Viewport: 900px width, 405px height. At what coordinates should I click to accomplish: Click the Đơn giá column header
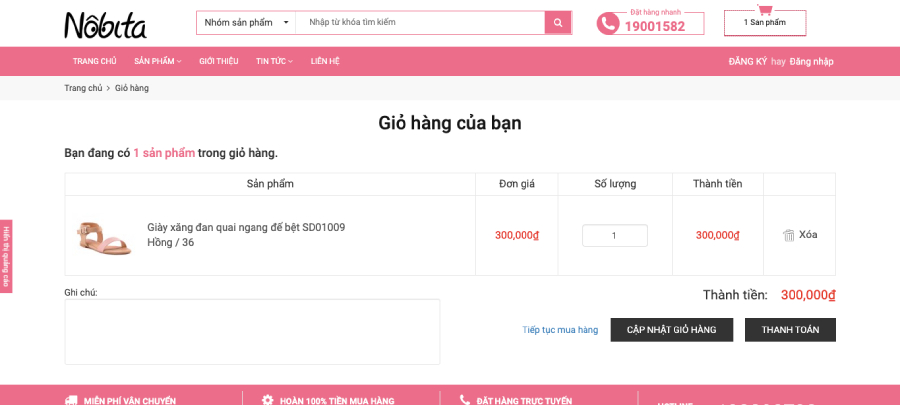click(517, 184)
